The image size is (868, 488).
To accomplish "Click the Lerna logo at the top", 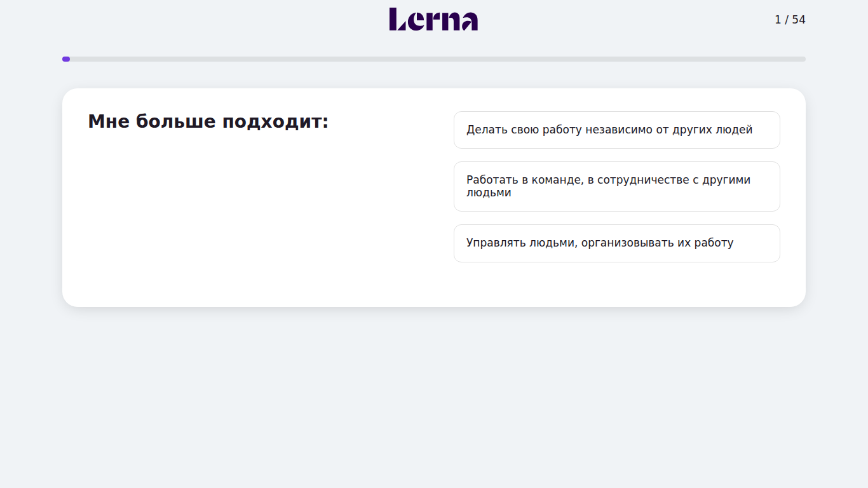I will click(x=433, y=19).
